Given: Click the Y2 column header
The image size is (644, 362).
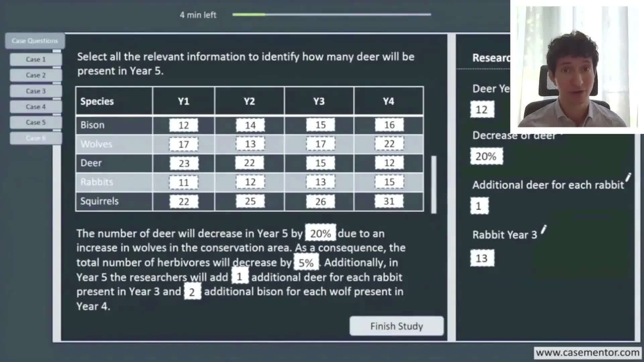Looking at the screenshot, I should (x=249, y=101).
